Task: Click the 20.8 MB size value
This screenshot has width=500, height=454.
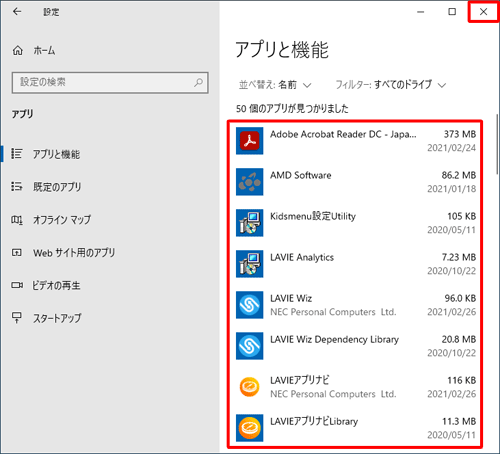Action: (x=459, y=339)
